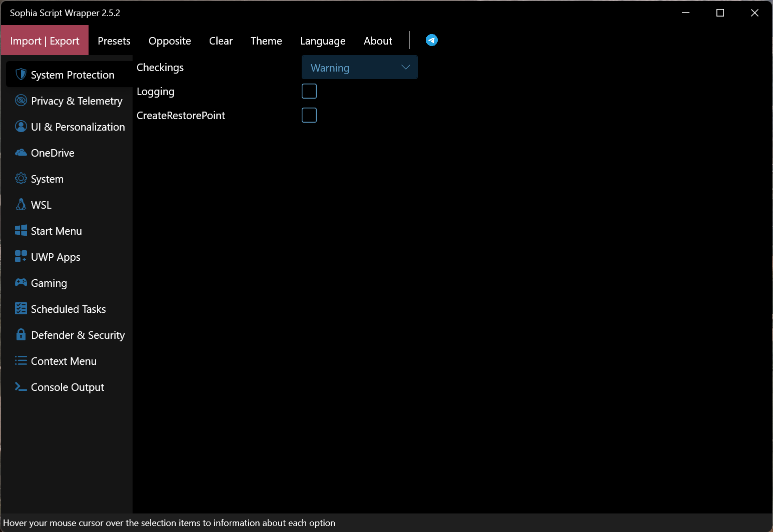
Task: Open the About menu
Action: click(378, 41)
